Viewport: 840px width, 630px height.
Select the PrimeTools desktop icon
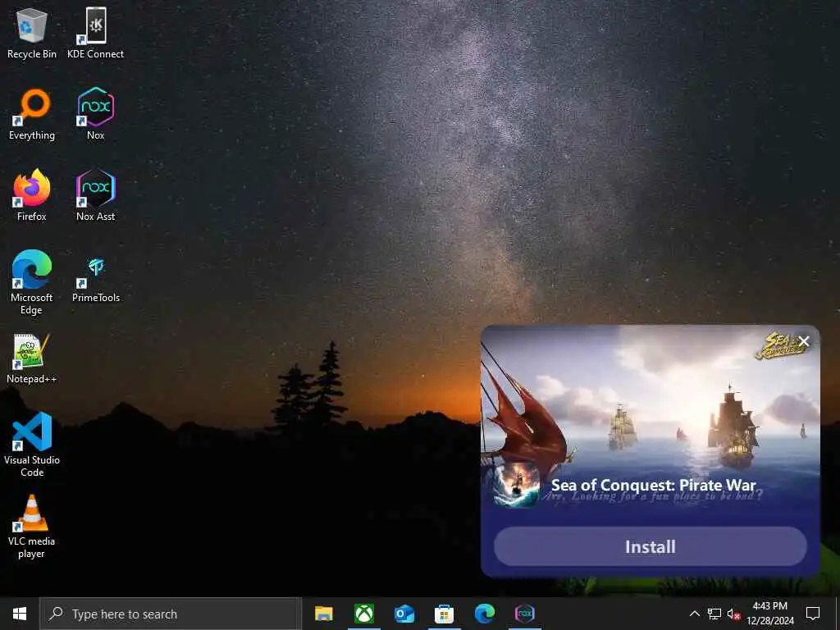[x=95, y=280]
